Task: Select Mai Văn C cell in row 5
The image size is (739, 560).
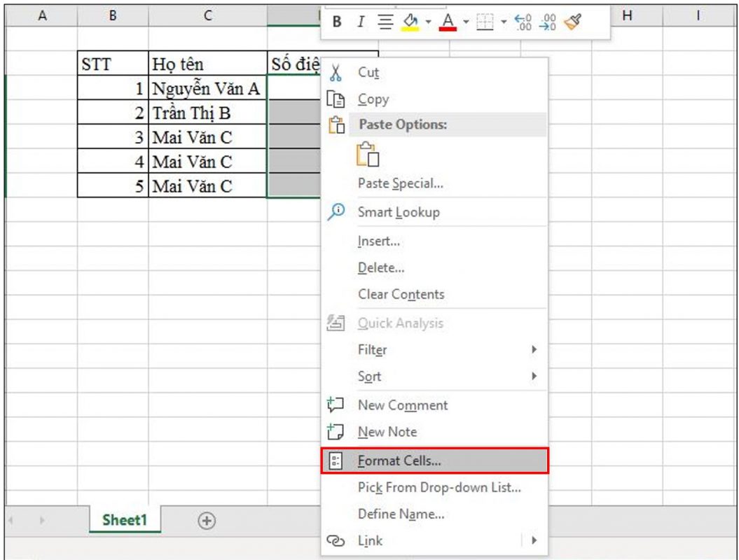Action: pos(207,185)
